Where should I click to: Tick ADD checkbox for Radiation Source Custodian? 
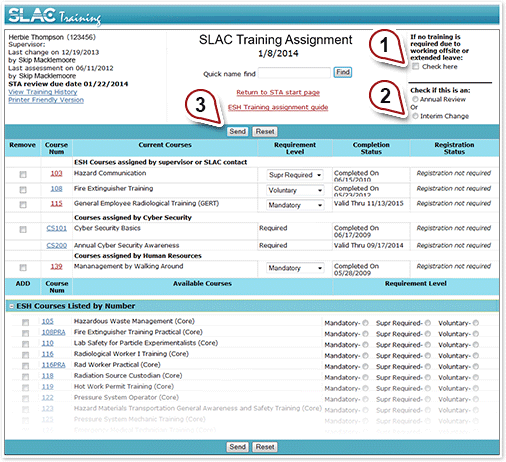click(x=25, y=377)
